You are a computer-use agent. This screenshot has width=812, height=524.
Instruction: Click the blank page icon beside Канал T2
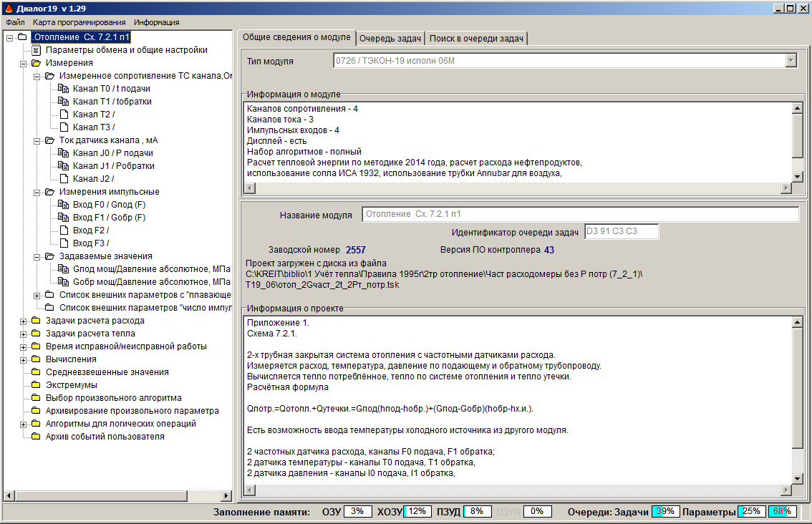(x=63, y=115)
